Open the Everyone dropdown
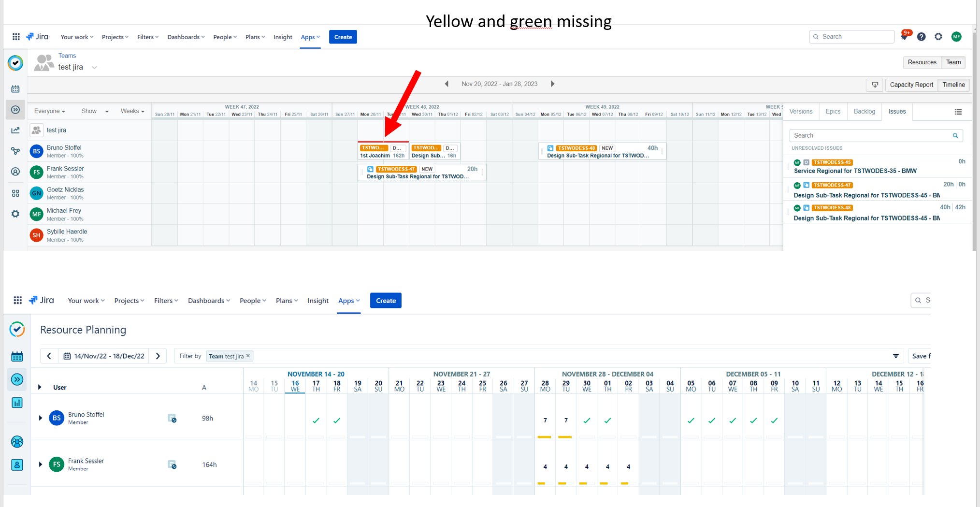The height and width of the screenshot is (507, 980). (x=49, y=111)
